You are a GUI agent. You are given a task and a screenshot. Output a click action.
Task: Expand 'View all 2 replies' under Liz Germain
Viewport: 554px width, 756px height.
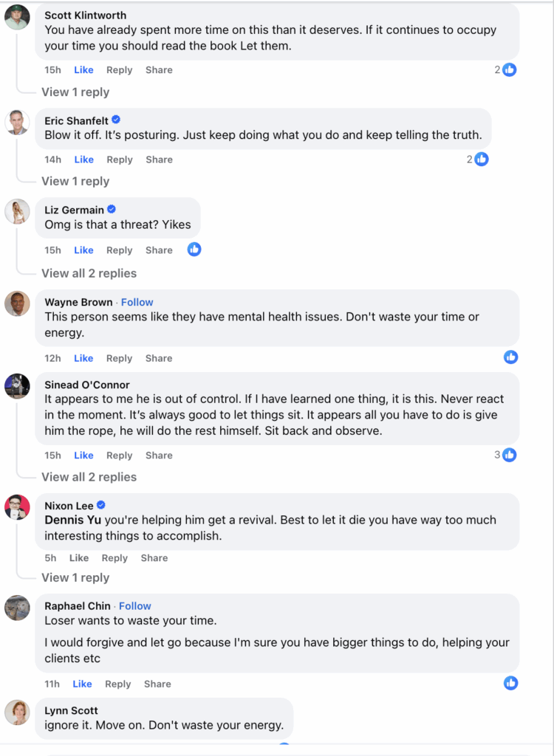pos(89,273)
